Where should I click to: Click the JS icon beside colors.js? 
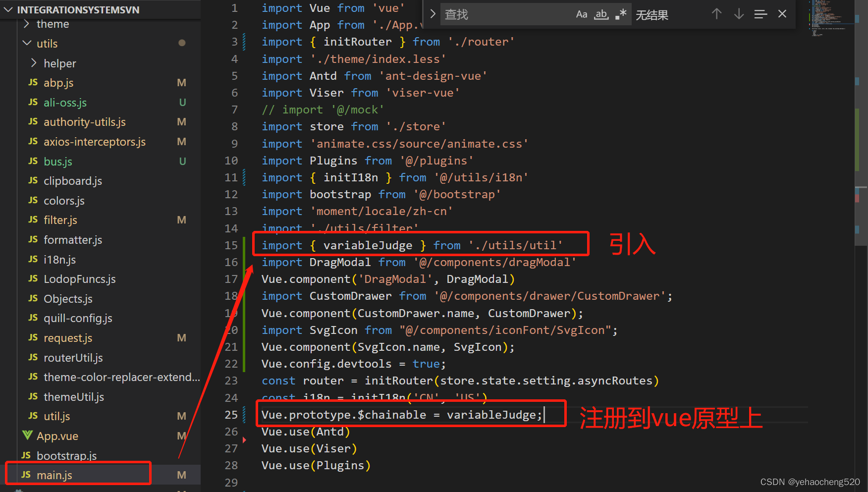point(33,200)
